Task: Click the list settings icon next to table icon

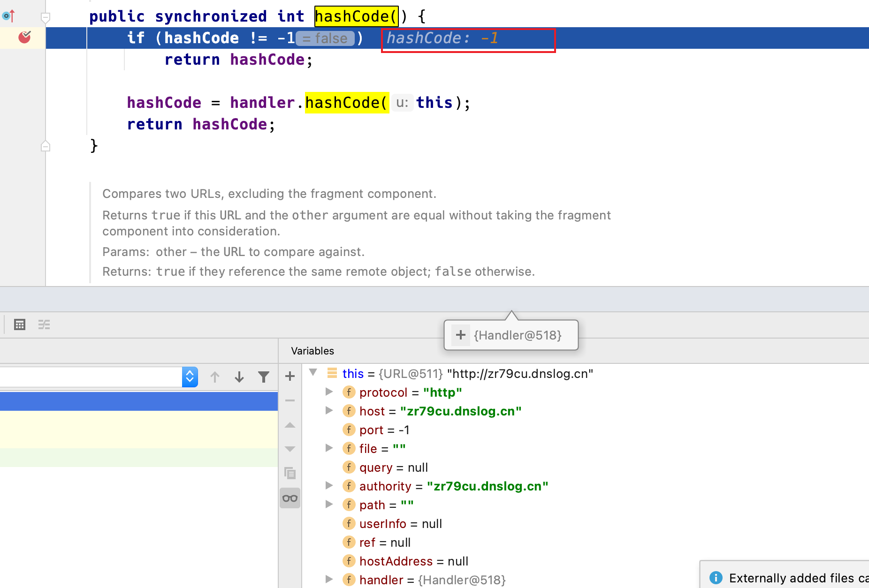Action: [44, 324]
